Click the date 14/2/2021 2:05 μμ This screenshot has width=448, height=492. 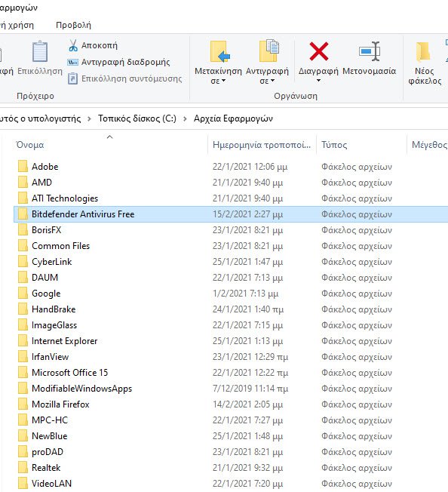pos(247,404)
